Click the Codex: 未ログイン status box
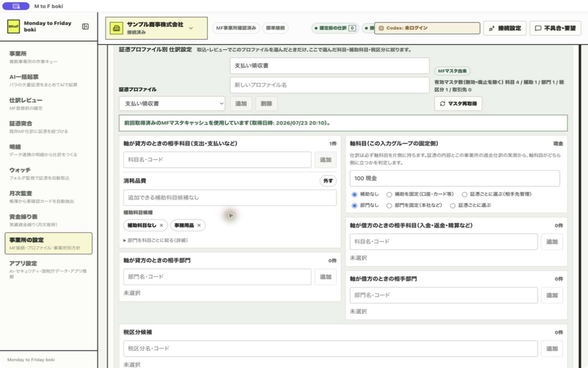Viewport: 588px width, 368px height. pyautogui.click(x=427, y=28)
